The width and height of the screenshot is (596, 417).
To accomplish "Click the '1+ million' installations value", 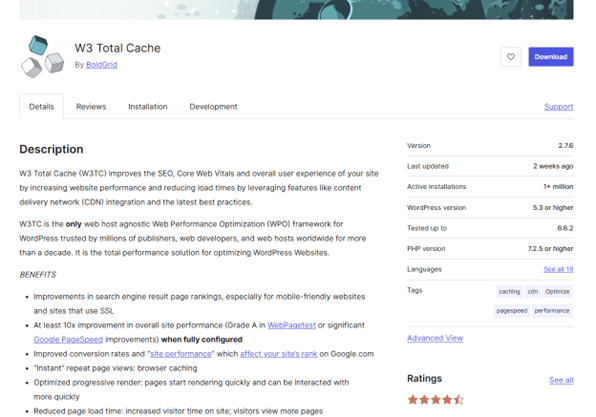I will tap(558, 187).
